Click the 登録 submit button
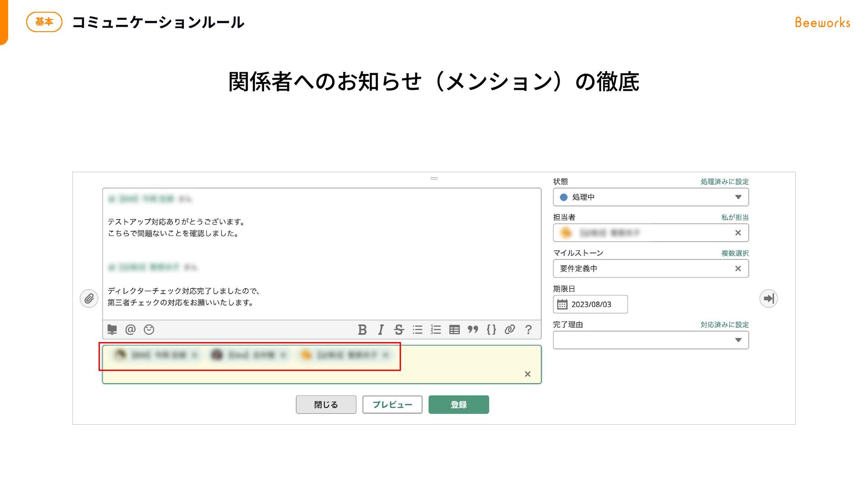Image resolution: width=868 pixels, height=488 pixels. (x=458, y=404)
